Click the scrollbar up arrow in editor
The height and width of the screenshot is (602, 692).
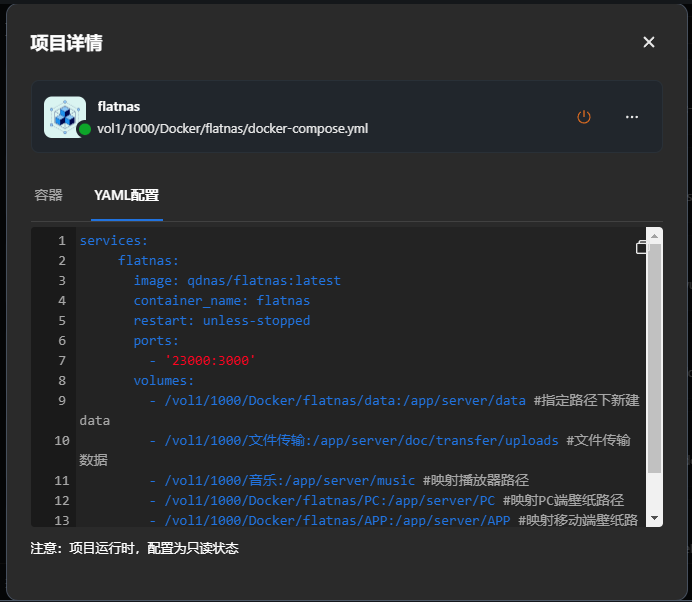655,236
